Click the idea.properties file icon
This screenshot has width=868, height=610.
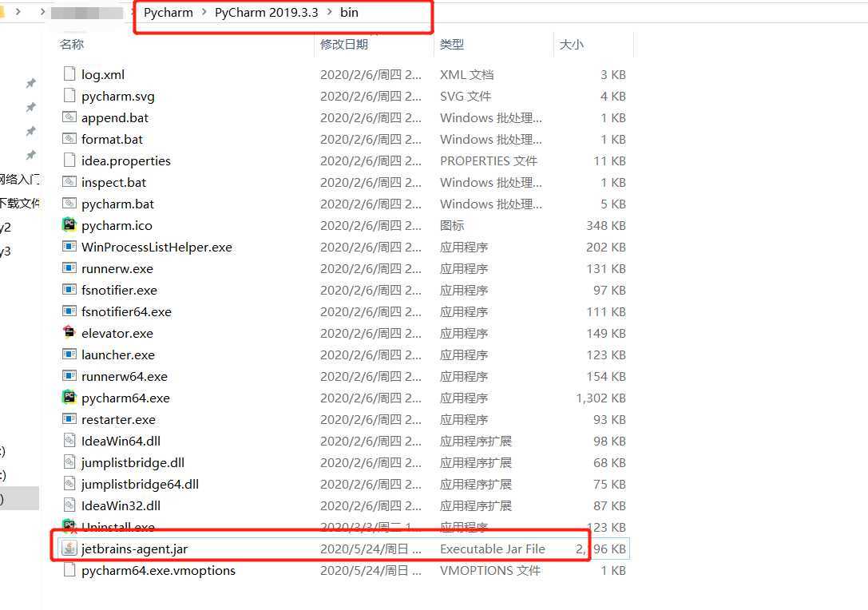[69, 160]
